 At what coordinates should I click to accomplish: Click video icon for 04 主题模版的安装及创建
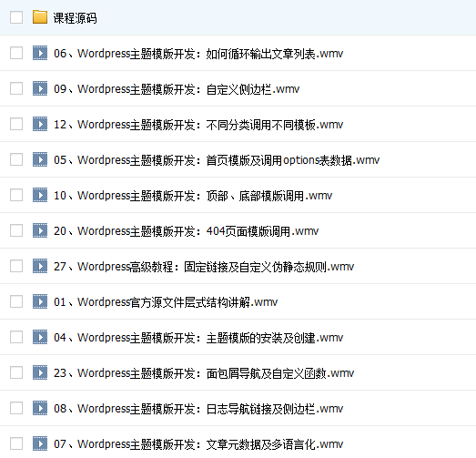[x=40, y=337]
